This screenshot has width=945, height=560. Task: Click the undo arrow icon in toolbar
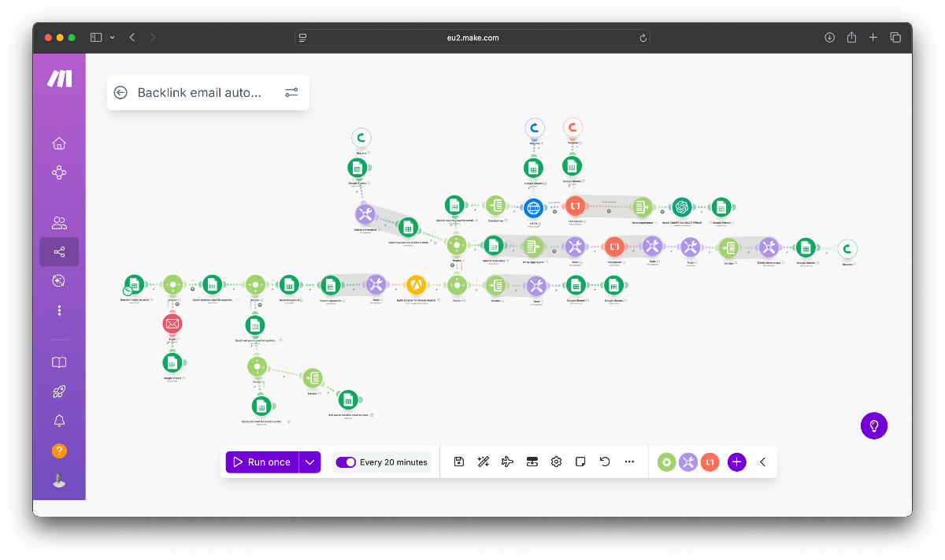(605, 462)
